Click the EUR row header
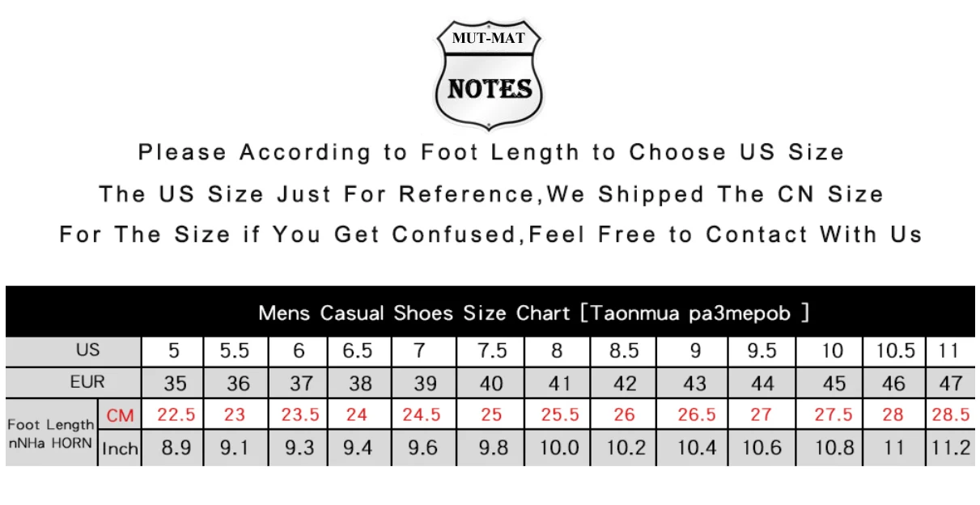This screenshot has height=505, width=980. [74, 383]
